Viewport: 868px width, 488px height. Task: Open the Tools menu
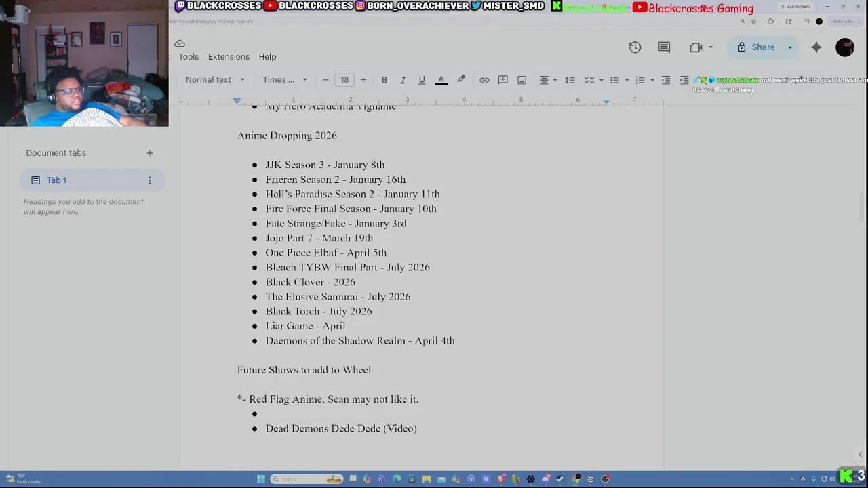[x=189, y=57]
